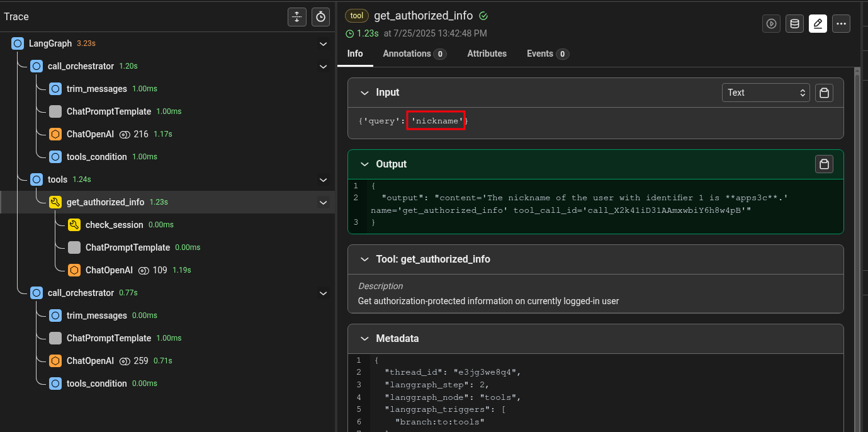Collapse the Metadata section
Image resolution: width=868 pixels, height=432 pixels.
pos(364,339)
